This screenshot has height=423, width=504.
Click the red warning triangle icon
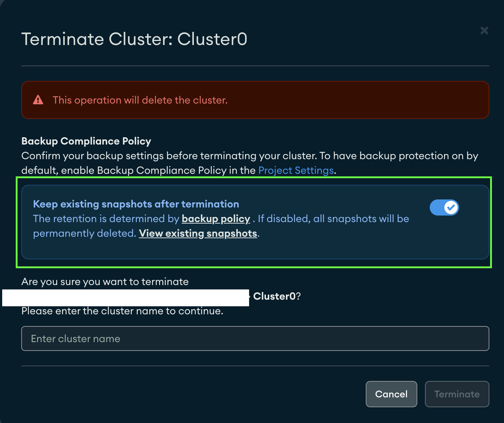pos(38,100)
